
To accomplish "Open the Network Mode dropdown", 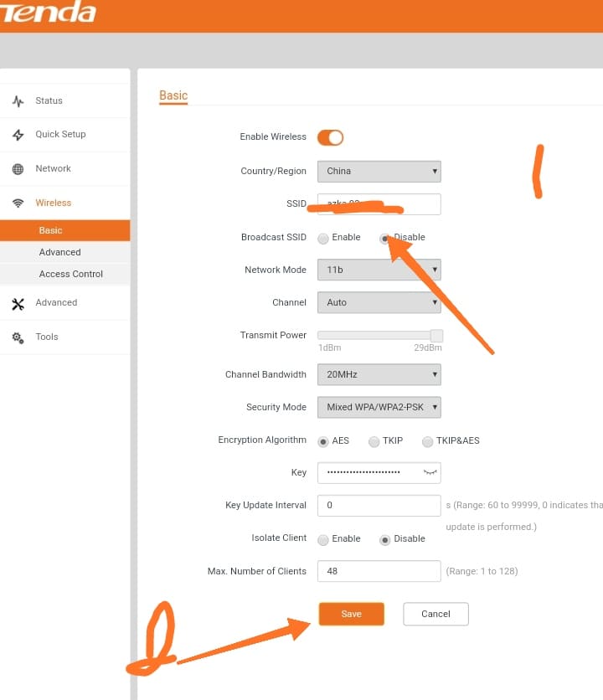I will click(x=379, y=270).
